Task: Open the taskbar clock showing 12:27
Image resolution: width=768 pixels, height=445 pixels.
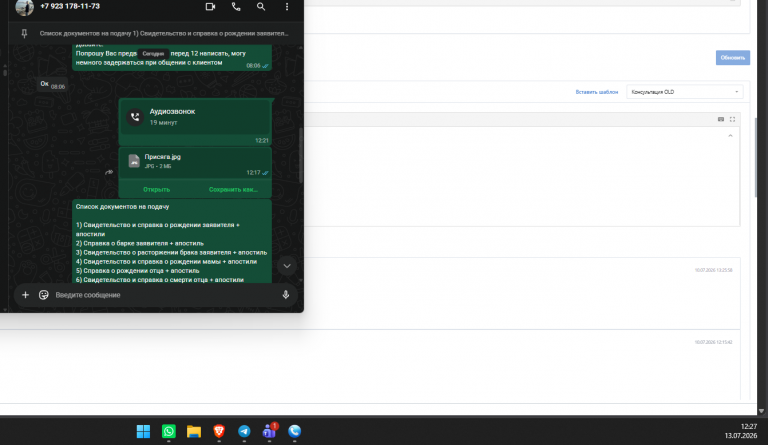Action: pyautogui.click(x=741, y=431)
